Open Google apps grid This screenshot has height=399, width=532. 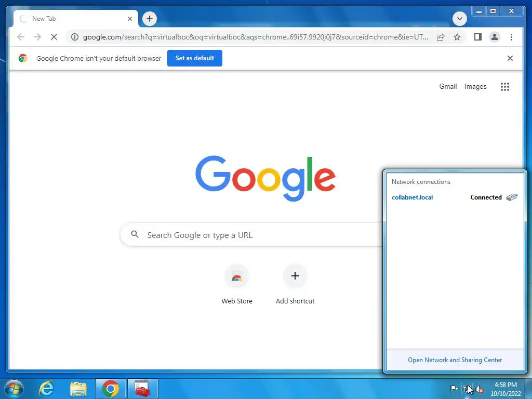coord(505,87)
